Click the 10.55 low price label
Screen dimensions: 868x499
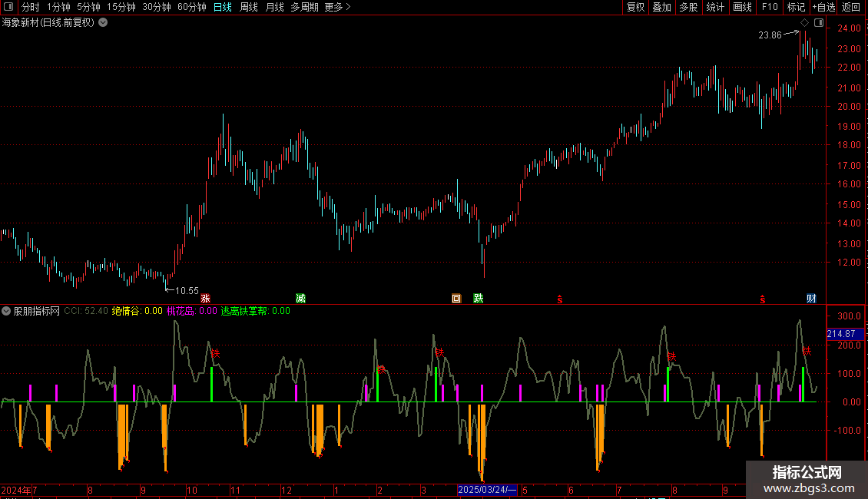pos(187,291)
